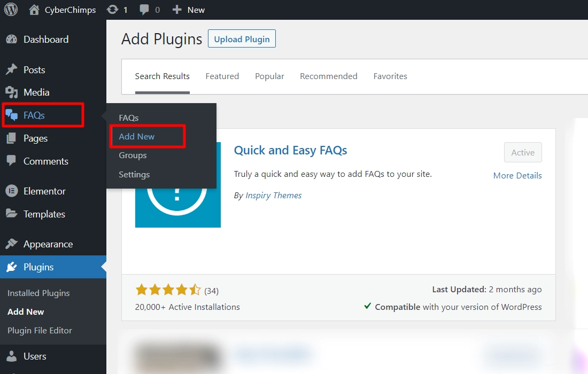Click the star rating on plugin card

(168, 290)
